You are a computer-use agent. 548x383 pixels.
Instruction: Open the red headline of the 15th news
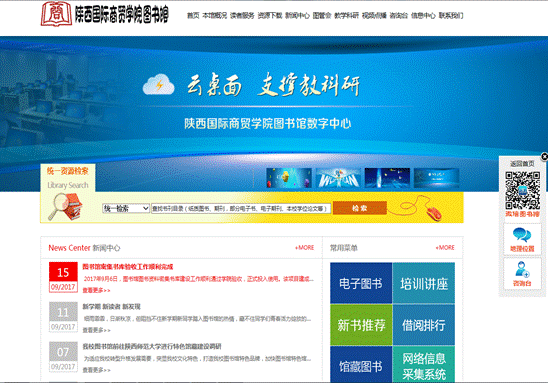pyautogui.click(x=128, y=267)
